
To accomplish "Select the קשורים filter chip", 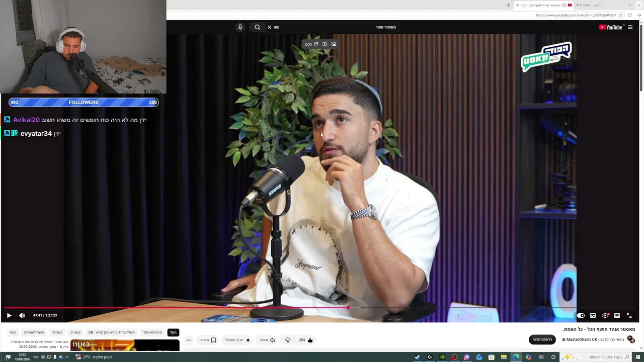I will click(x=75, y=332).
